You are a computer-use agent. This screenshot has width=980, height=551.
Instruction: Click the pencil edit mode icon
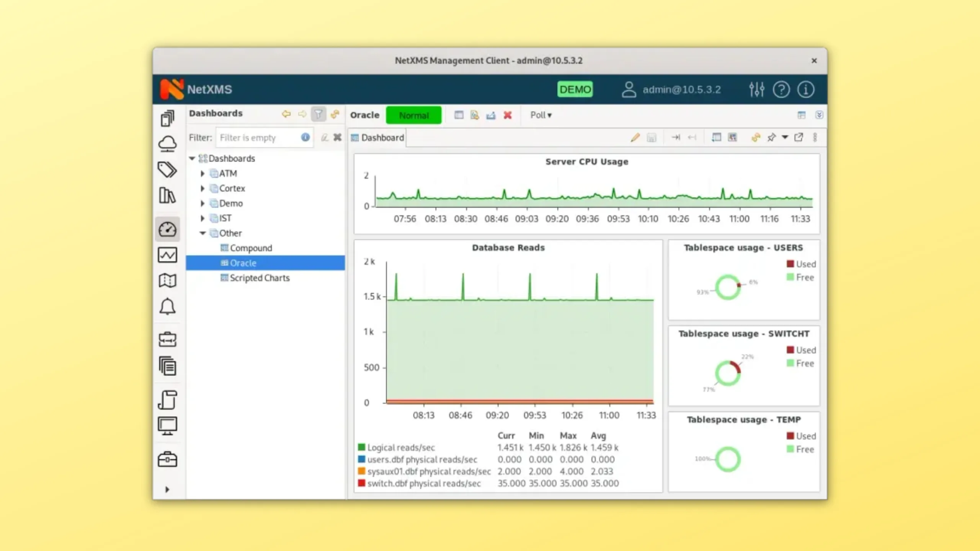point(635,137)
